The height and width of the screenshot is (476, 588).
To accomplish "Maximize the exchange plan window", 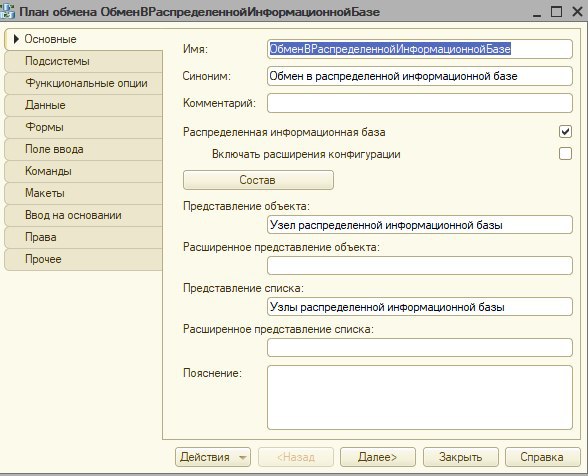I will coord(557,12).
